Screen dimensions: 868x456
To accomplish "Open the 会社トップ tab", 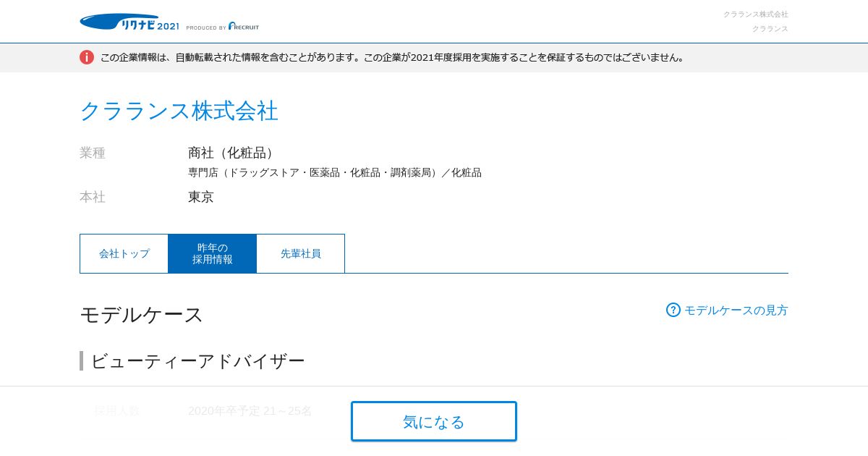I will (x=124, y=253).
